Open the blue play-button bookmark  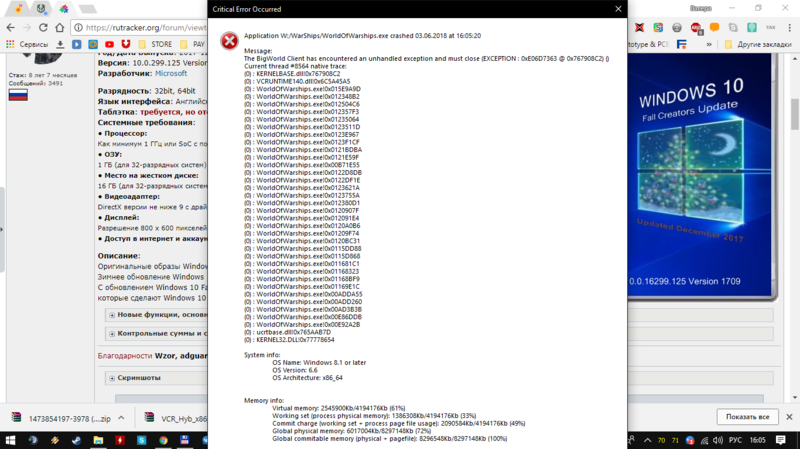tap(77, 44)
